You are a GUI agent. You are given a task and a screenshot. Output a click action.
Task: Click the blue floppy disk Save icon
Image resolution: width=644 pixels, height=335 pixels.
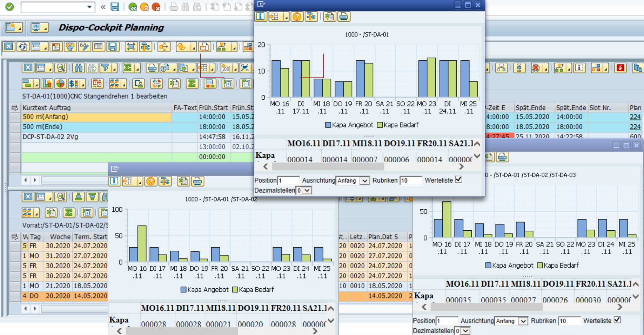(x=115, y=7)
